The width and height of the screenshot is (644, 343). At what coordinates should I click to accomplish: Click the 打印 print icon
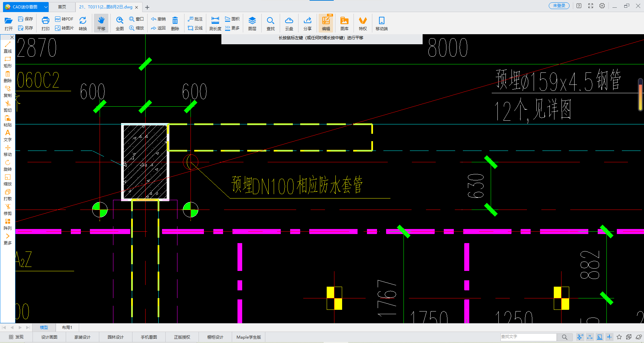[x=46, y=23]
